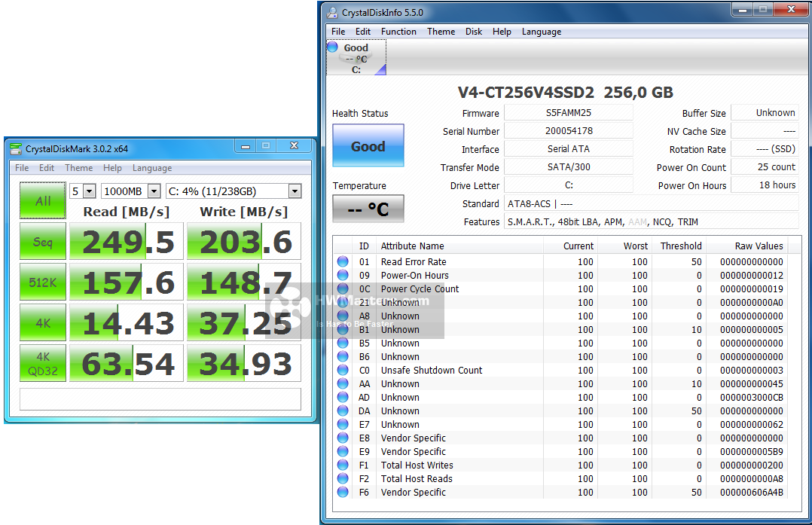Click the Worst column header
This screenshot has height=525, width=812.
tap(624, 246)
